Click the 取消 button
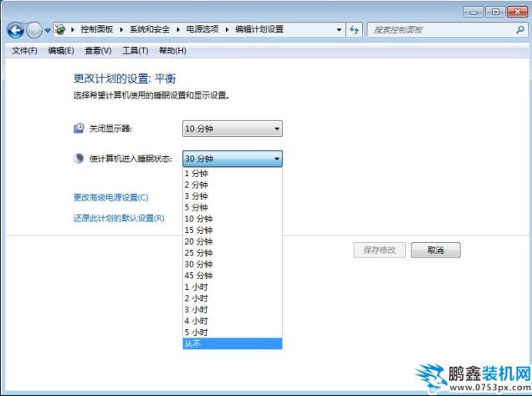Screen dimensions: 532x396 coord(436,251)
